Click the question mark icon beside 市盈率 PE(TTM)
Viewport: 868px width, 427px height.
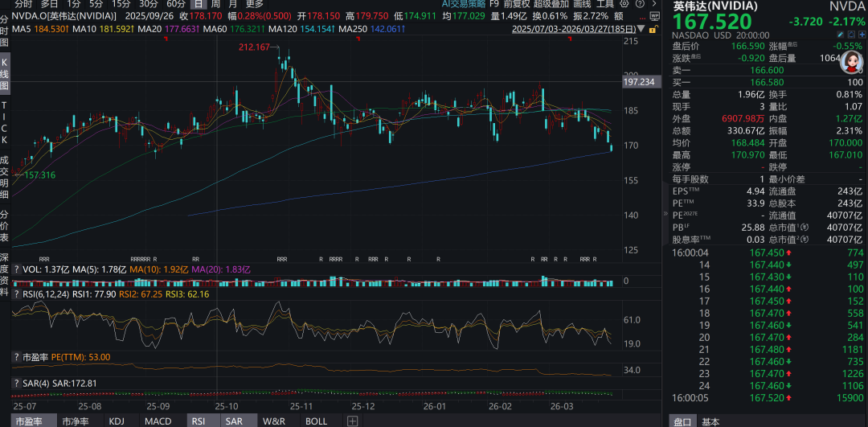(x=17, y=357)
